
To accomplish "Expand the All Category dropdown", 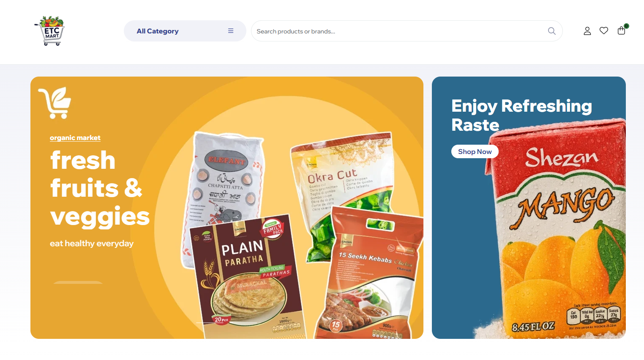I will (185, 31).
